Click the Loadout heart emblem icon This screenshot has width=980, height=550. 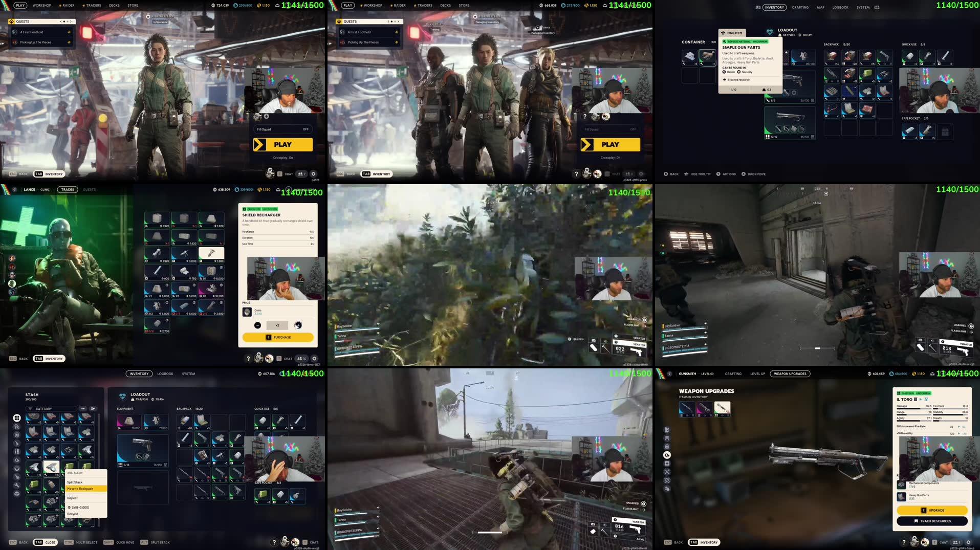pyautogui.click(x=770, y=32)
